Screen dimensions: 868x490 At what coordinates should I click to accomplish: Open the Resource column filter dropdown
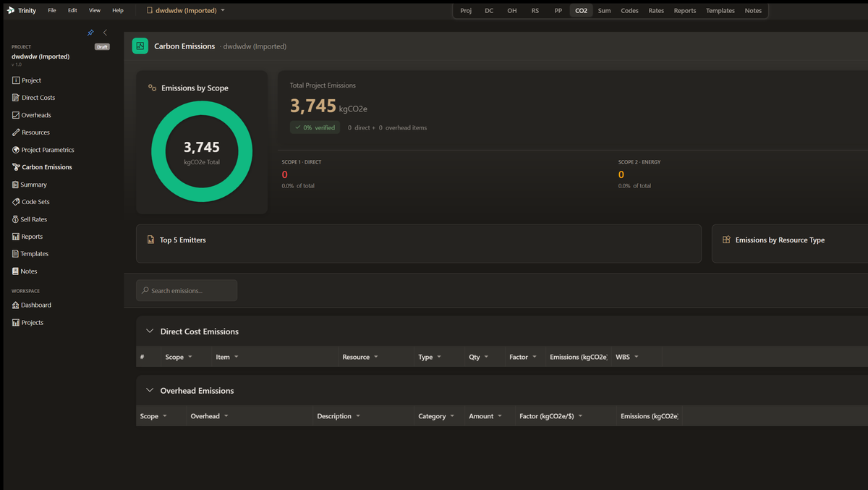coord(376,357)
